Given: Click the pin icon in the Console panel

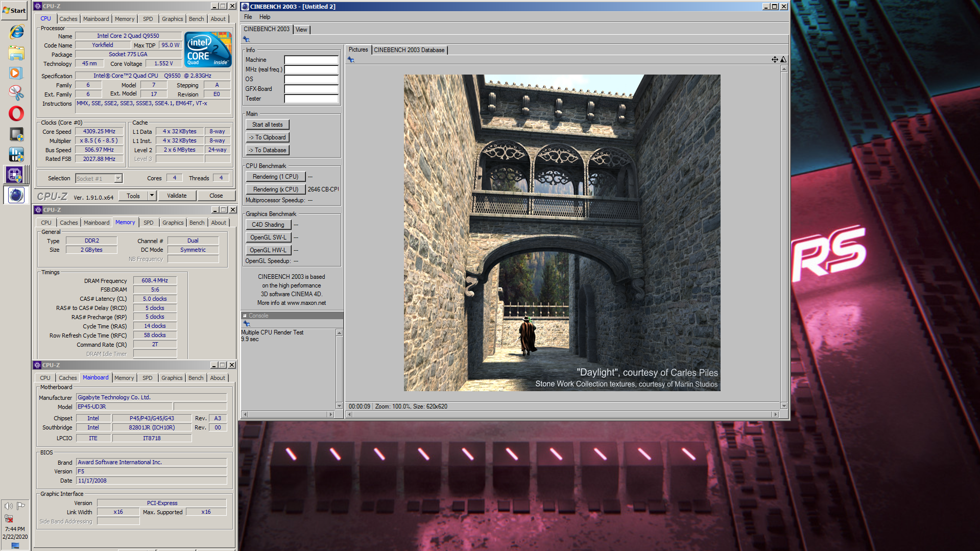Looking at the screenshot, I should click(247, 324).
